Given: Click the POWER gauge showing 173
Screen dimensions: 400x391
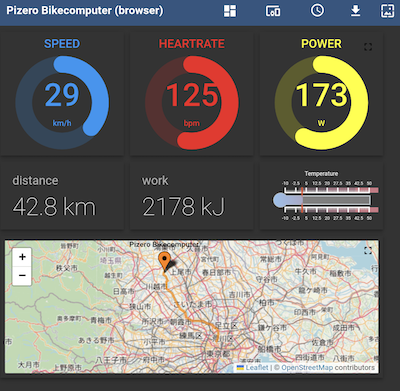Looking at the screenshot, I should pyautogui.click(x=321, y=102).
